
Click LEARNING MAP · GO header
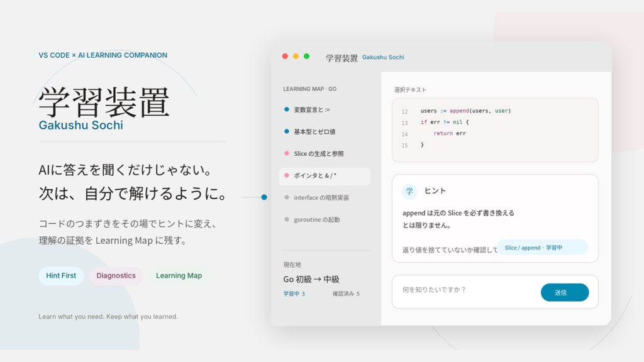[309, 89]
